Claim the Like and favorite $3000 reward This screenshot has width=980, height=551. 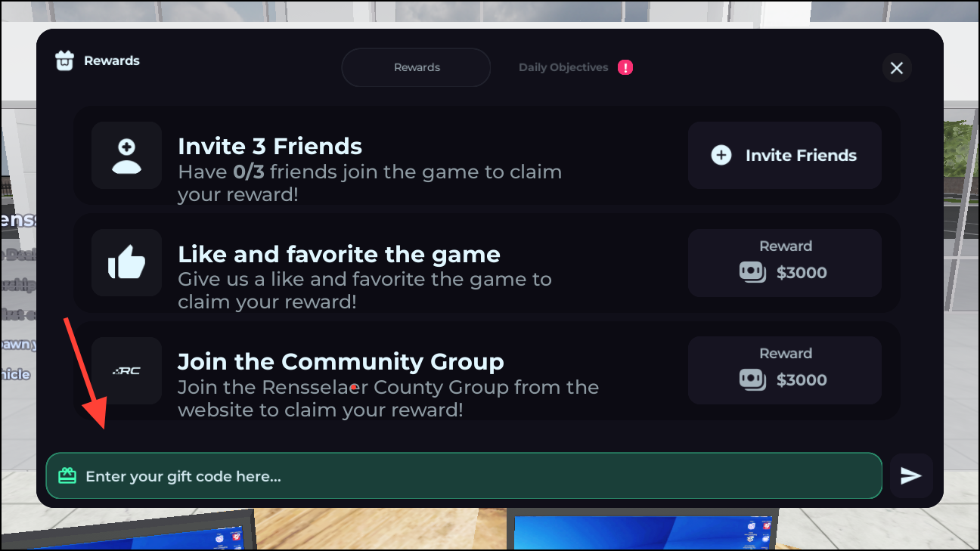point(785,263)
